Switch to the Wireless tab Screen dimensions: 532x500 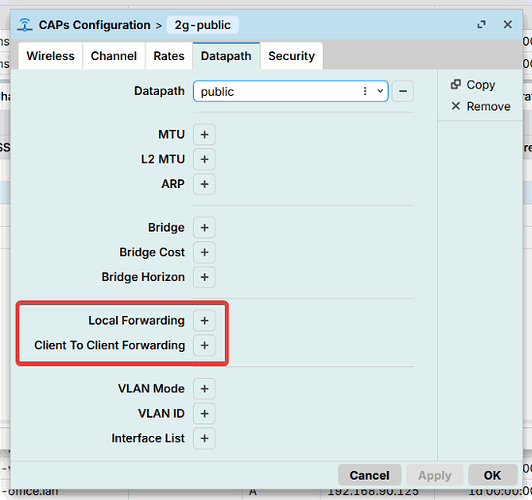[50, 56]
